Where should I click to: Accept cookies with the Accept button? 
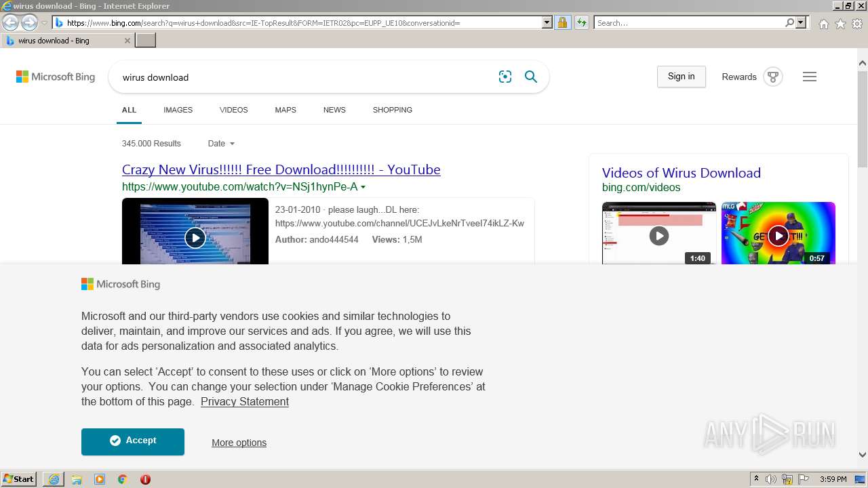(x=133, y=442)
